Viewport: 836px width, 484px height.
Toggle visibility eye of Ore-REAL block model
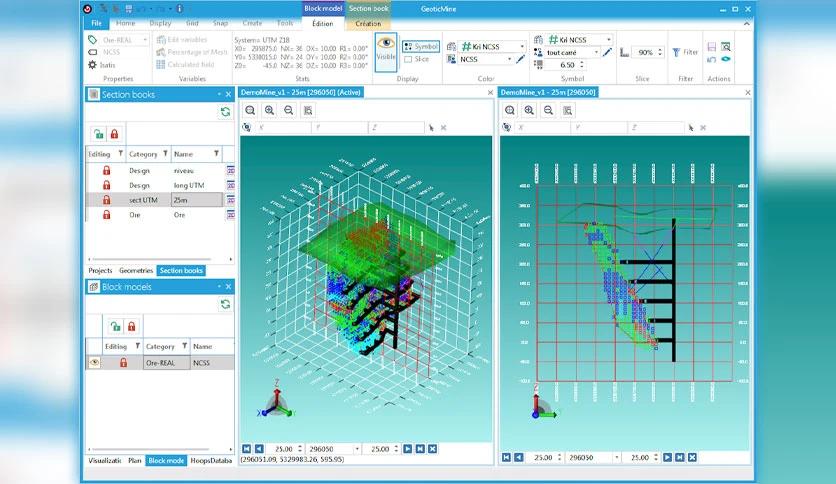click(94, 362)
